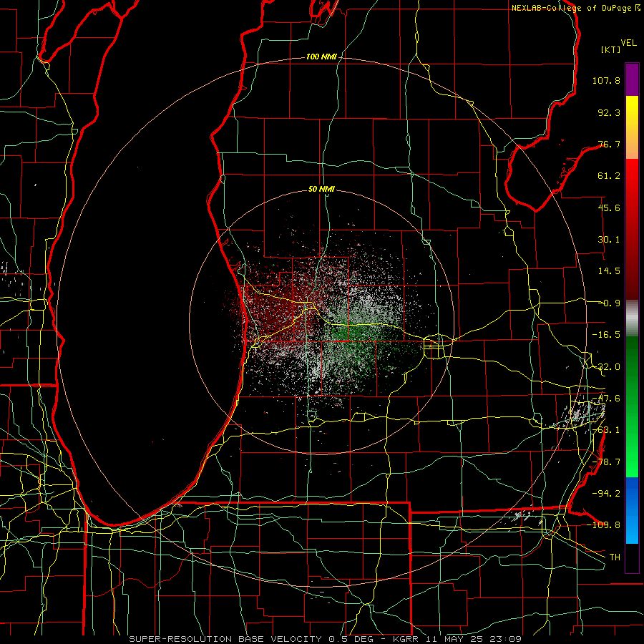Viewport: 644px width, 644px height.
Task: Click the "VEL" legend title
Action: pyautogui.click(x=628, y=42)
